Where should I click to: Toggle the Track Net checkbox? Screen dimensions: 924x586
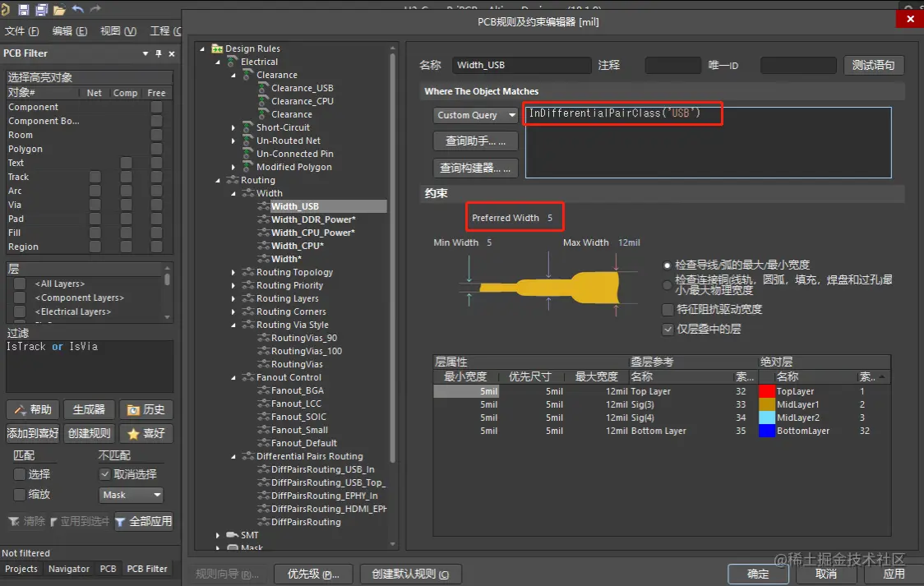tap(95, 177)
